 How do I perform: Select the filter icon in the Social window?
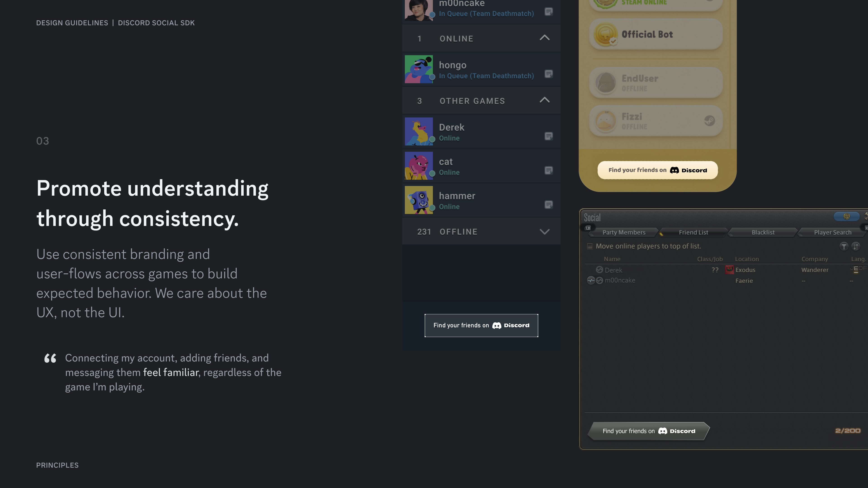[x=844, y=246]
